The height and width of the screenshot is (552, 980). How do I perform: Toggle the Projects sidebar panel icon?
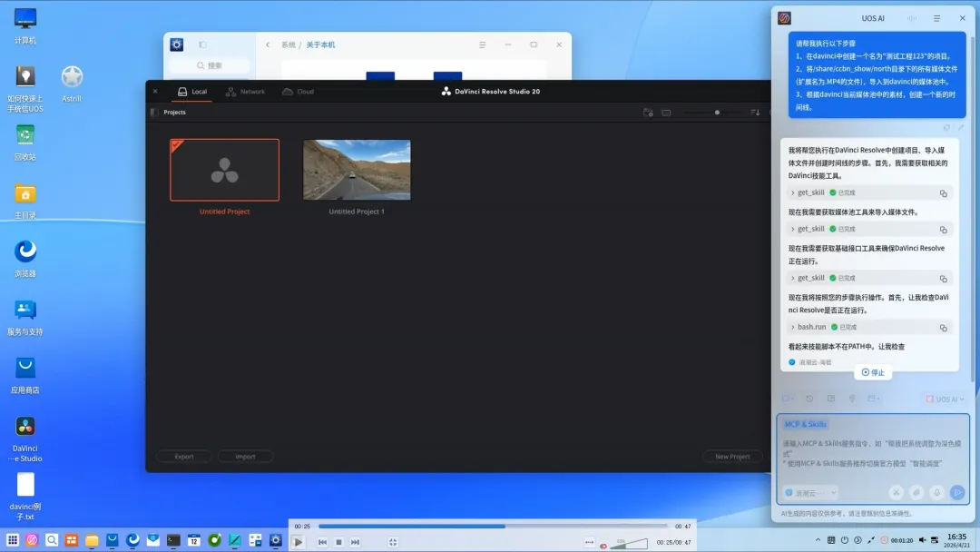pyautogui.click(x=153, y=113)
